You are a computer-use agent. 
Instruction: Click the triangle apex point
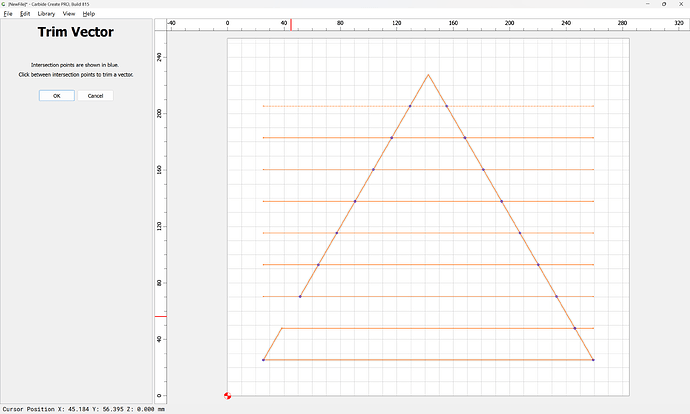pyautogui.click(x=428, y=74)
